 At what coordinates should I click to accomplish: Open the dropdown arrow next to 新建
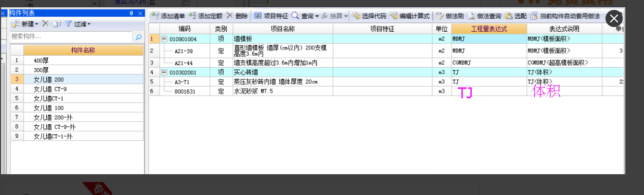(x=36, y=24)
